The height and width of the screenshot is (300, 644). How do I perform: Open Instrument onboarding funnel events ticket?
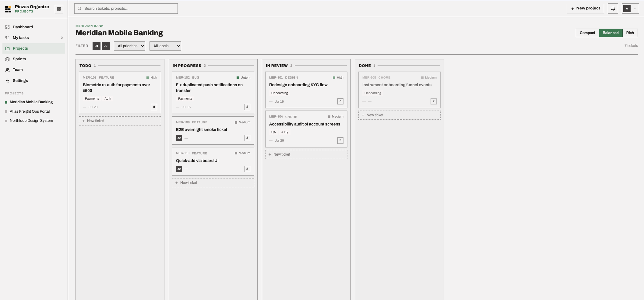pyautogui.click(x=399, y=90)
